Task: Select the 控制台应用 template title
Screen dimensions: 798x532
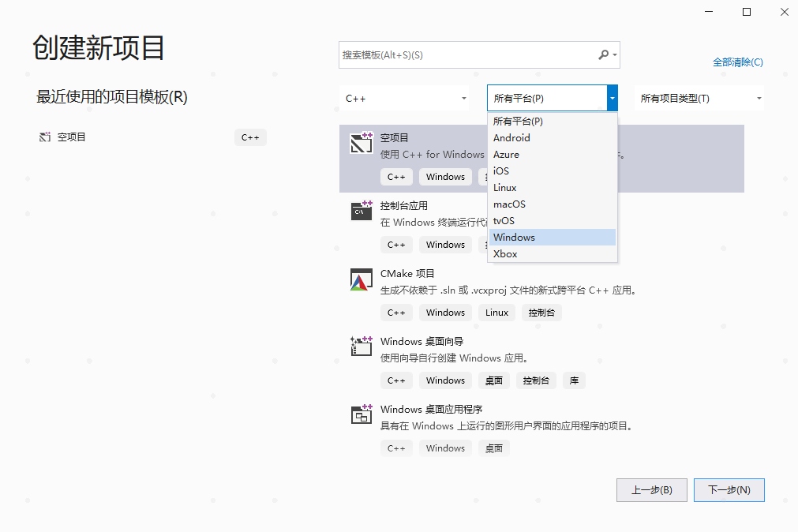Action: tap(404, 206)
